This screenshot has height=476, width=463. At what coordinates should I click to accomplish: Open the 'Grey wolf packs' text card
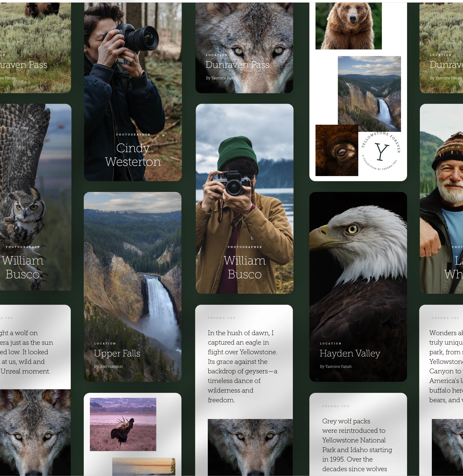pos(358,434)
